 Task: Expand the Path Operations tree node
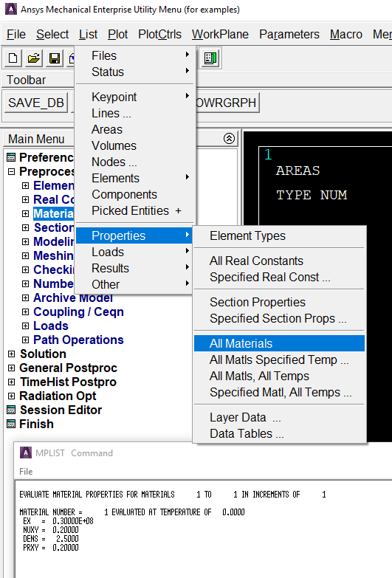[25, 340]
